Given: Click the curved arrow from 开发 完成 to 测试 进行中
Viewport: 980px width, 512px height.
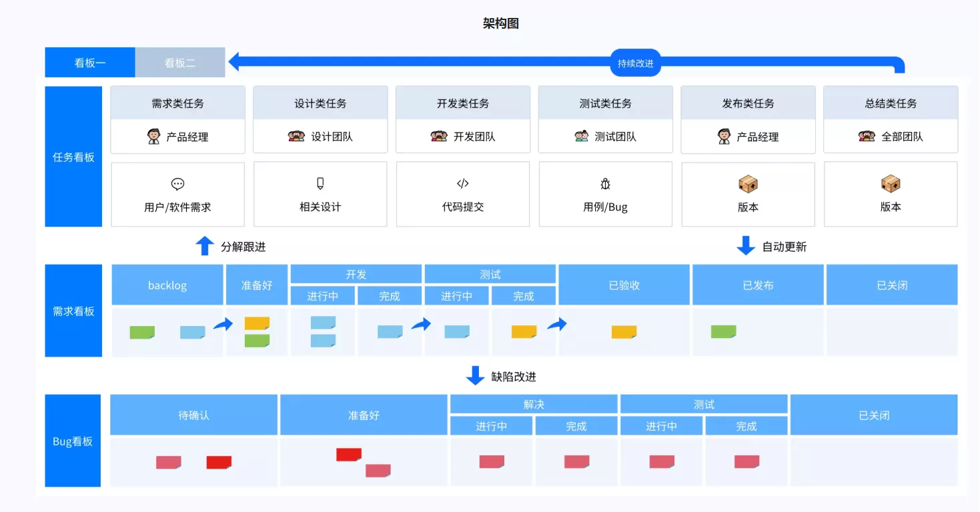Looking at the screenshot, I should [x=422, y=325].
